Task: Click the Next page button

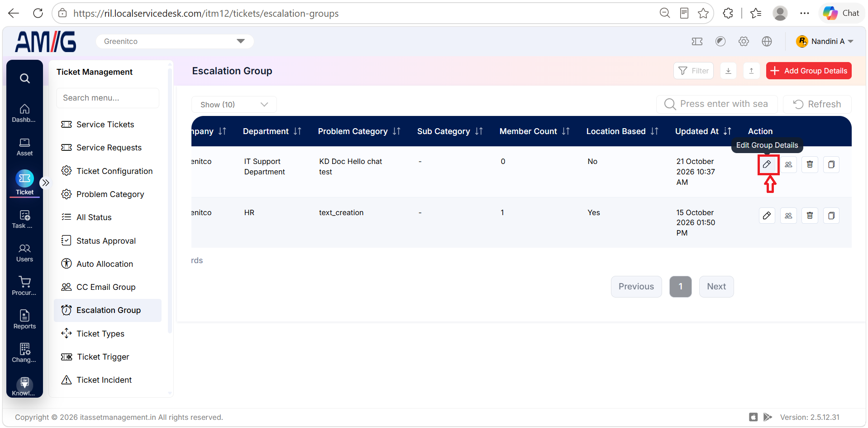Action: [x=716, y=287]
